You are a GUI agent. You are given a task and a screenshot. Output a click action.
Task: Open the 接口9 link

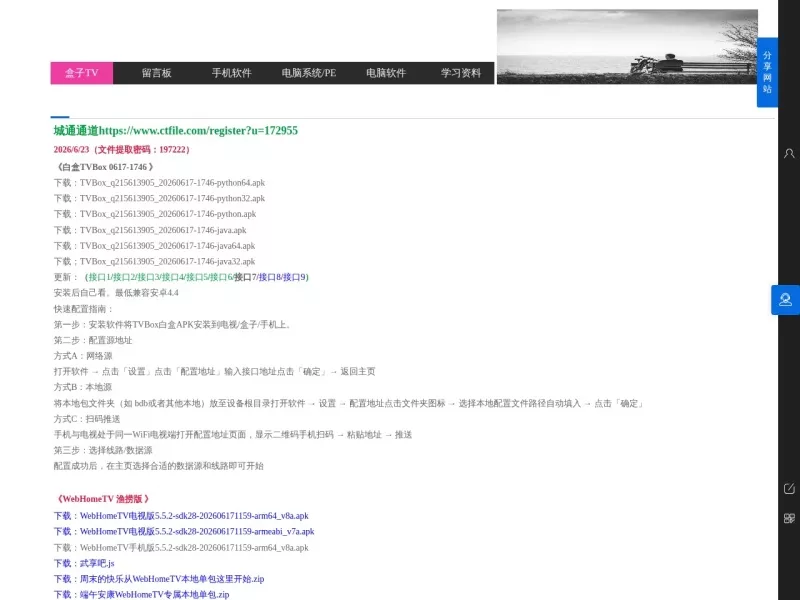pos(294,277)
